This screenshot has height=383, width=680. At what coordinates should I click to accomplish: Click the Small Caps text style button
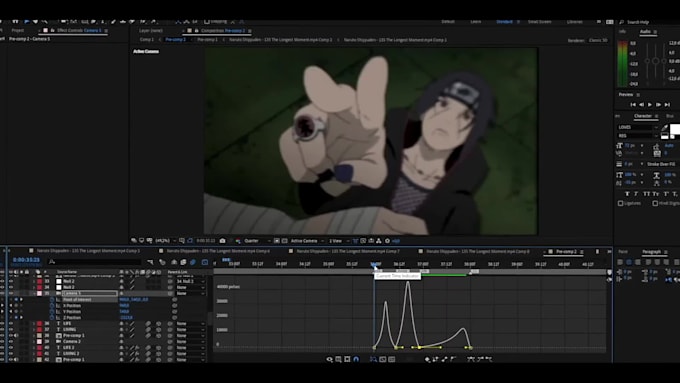(x=656, y=194)
